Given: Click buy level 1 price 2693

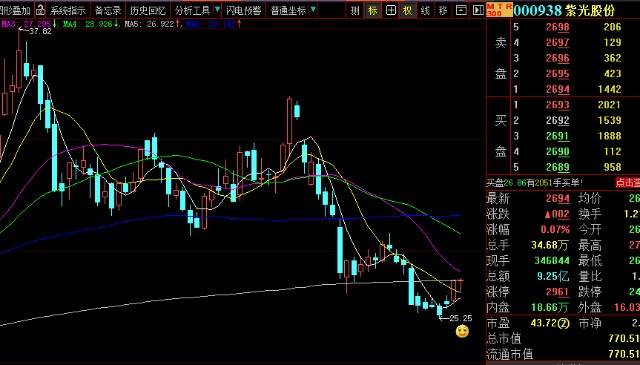Looking at the screenshot, I should point(558,105).
